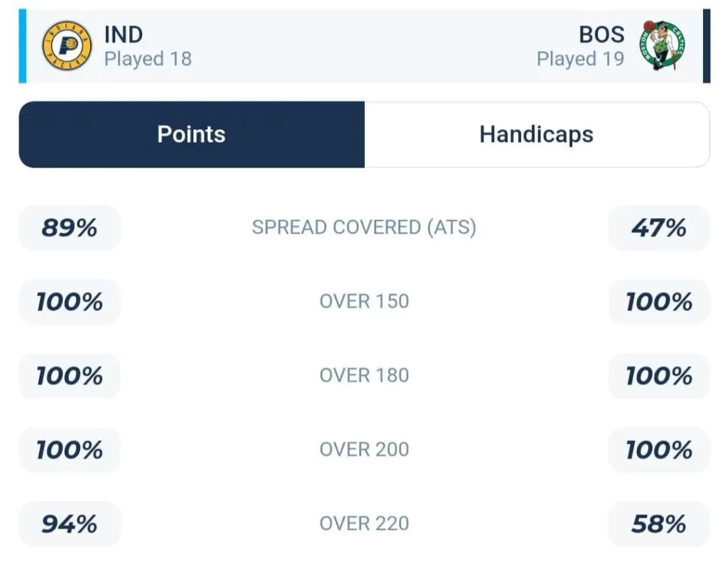Click IND 100% badge for Over 200
This screenshot has width=728, height=569.
tap(69, 450)
